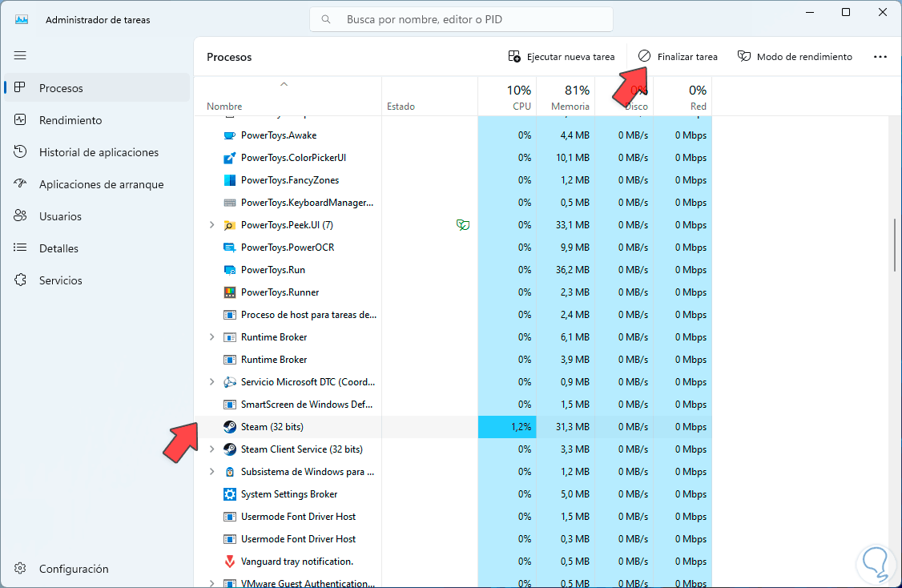
Task: Click Modo de rendimiento button
Action: tap(795, 56)
